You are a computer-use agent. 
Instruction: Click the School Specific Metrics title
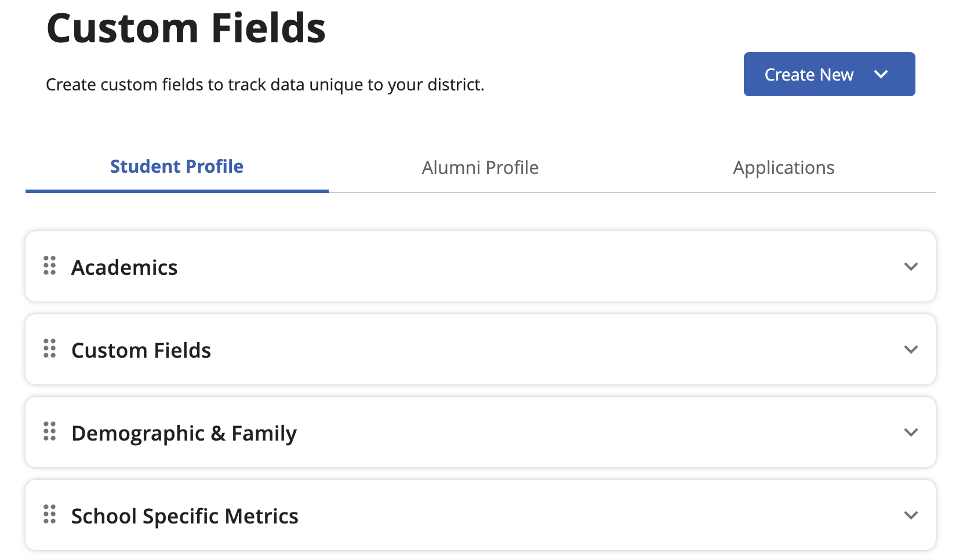[x=184, y=516]
